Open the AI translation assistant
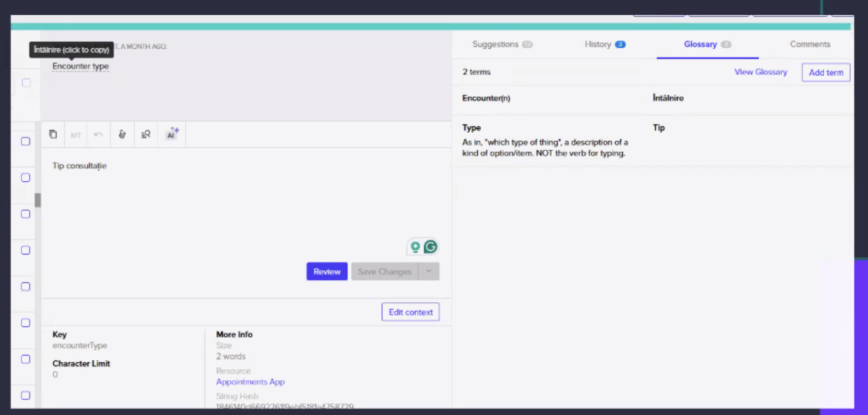 172,134
